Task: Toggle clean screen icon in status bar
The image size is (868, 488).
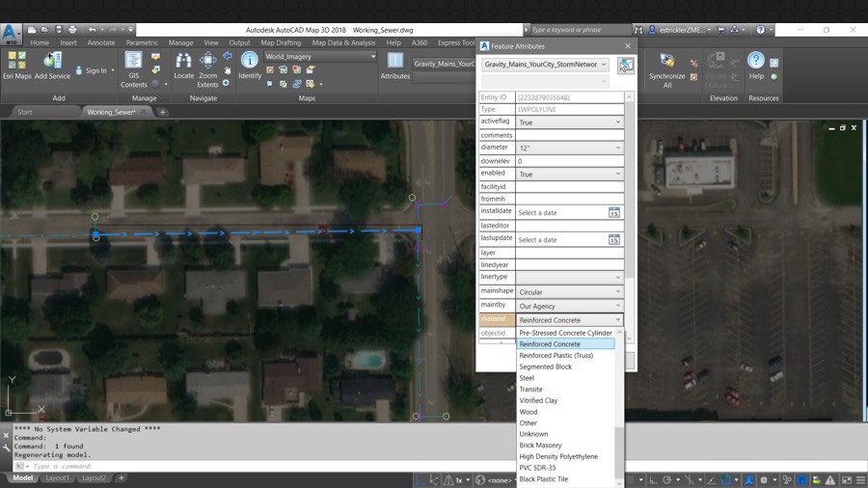Action: 847,480
